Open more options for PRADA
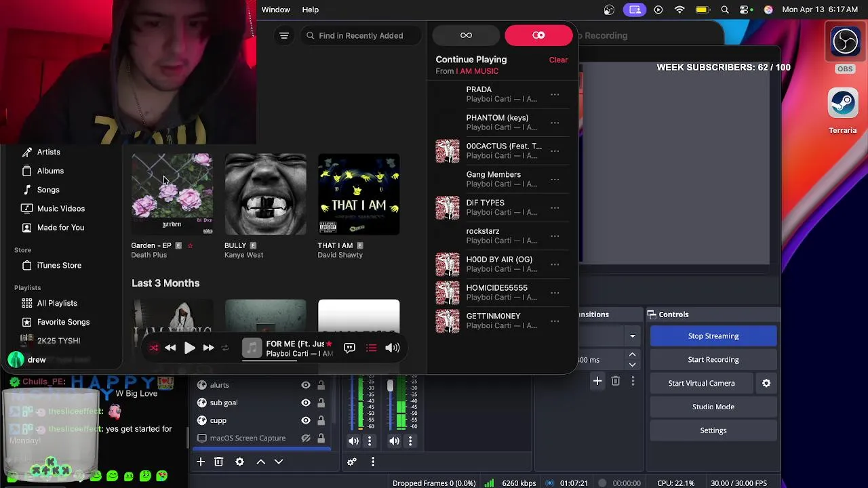This screenshot has width=868, height=488. (x=555, y=94)
